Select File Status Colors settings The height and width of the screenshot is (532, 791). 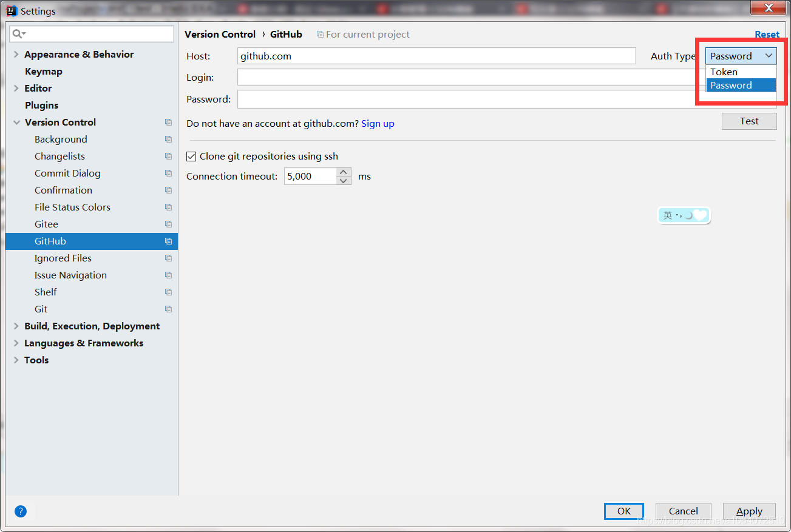coord(72,207)
